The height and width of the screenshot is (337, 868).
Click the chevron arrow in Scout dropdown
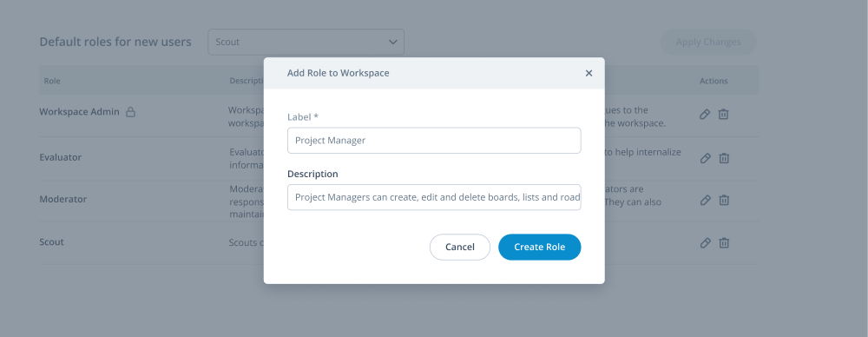(x=393, y=42)
